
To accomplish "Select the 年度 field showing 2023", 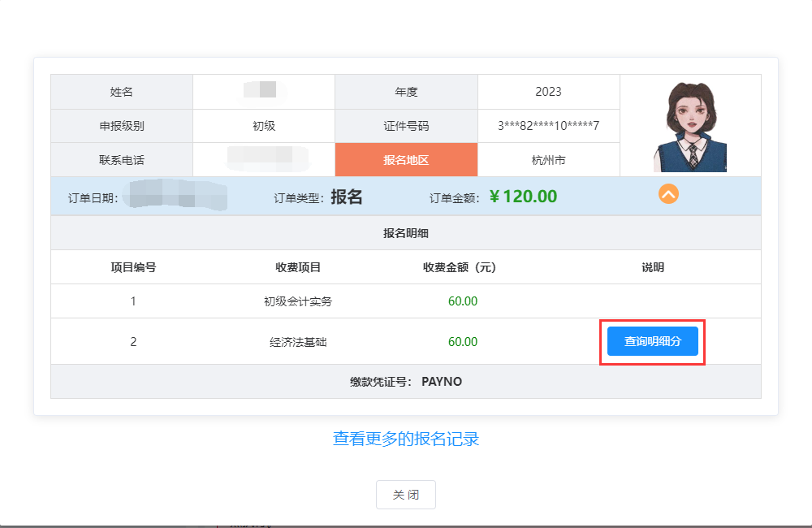I will [549, 91].
